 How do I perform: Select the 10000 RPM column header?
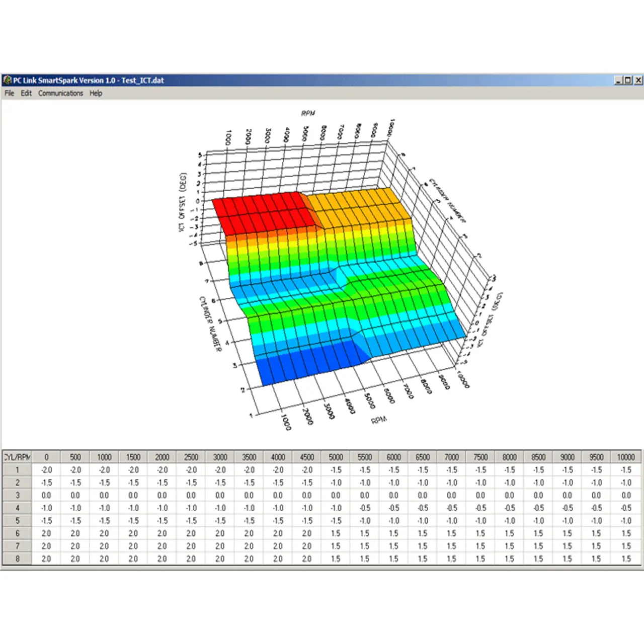[x=626, y=457]
